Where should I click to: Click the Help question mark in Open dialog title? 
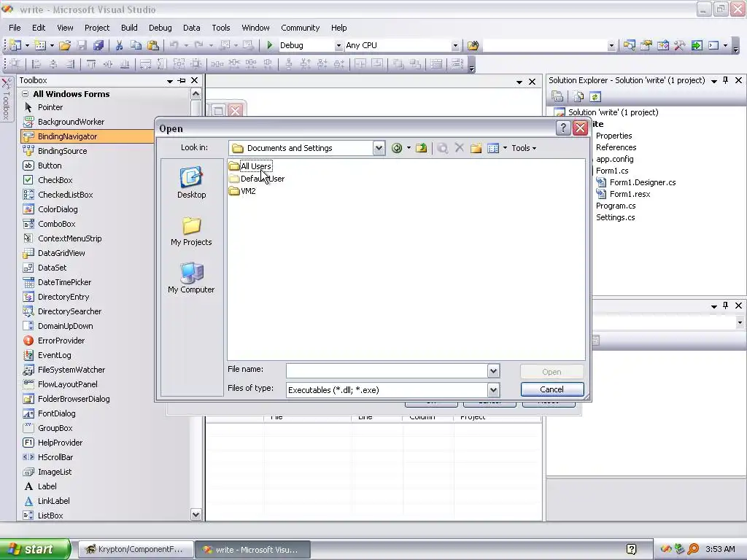(x=563, y=128)
